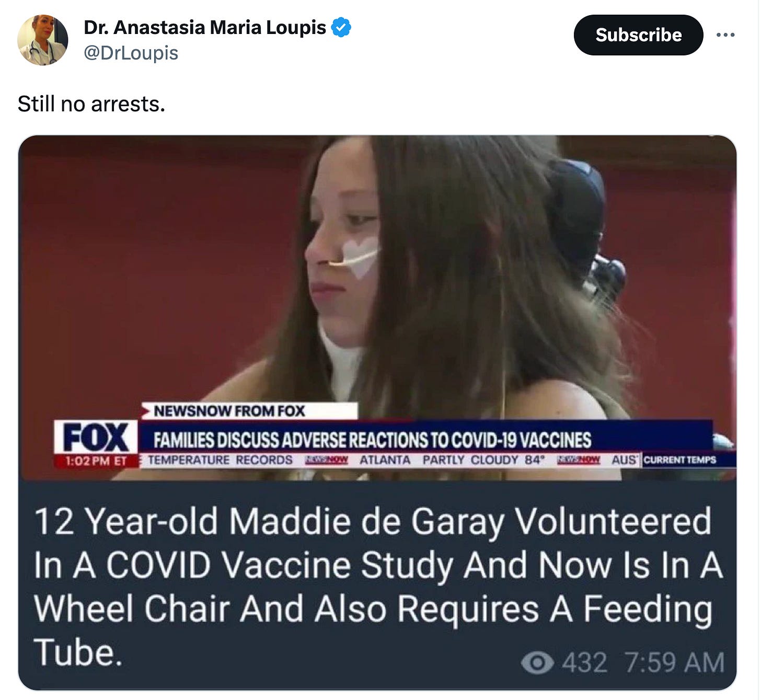Click the TEMPERATURE RECORDS ticker text
Viewport: 761px width, 700px height.
pos(220,460)
